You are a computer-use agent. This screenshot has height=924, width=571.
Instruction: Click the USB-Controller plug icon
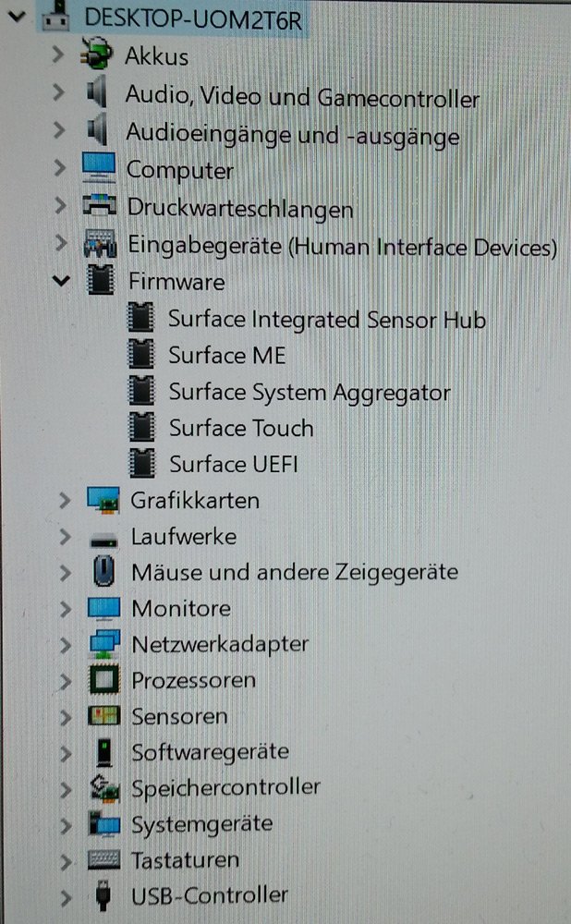click(x=103, y=895)
